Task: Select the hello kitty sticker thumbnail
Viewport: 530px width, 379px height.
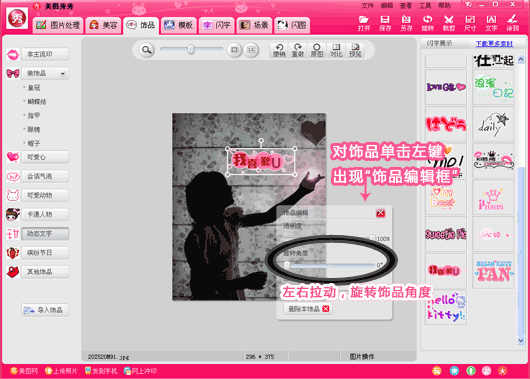Action: click(x=446, y=307)
